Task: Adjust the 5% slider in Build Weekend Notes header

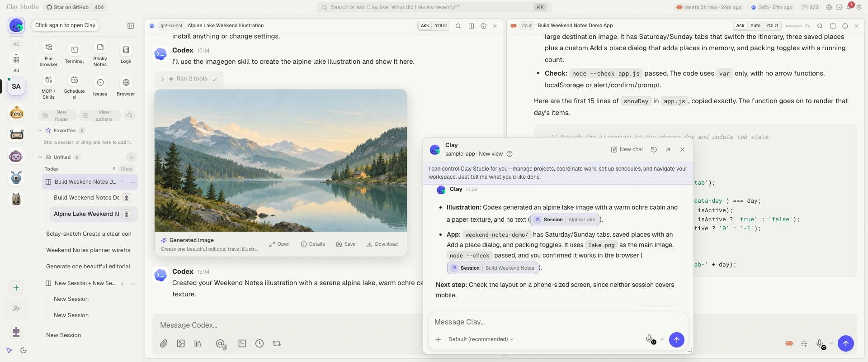Action: 793,26
